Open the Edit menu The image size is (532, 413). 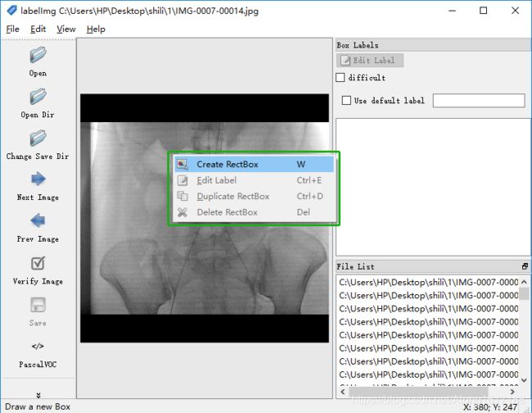(38, 29)
